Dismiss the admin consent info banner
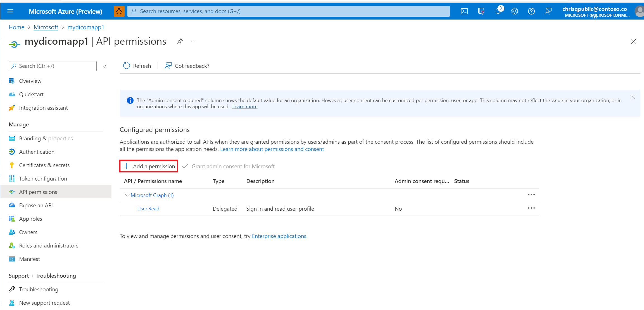644x310 pixels. [x=633, y=97]
